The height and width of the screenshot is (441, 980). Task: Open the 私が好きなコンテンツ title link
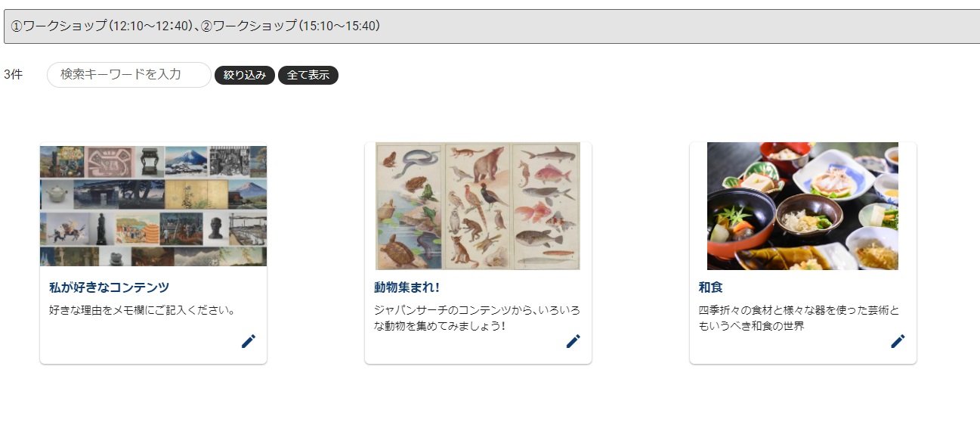click(109, 287)
